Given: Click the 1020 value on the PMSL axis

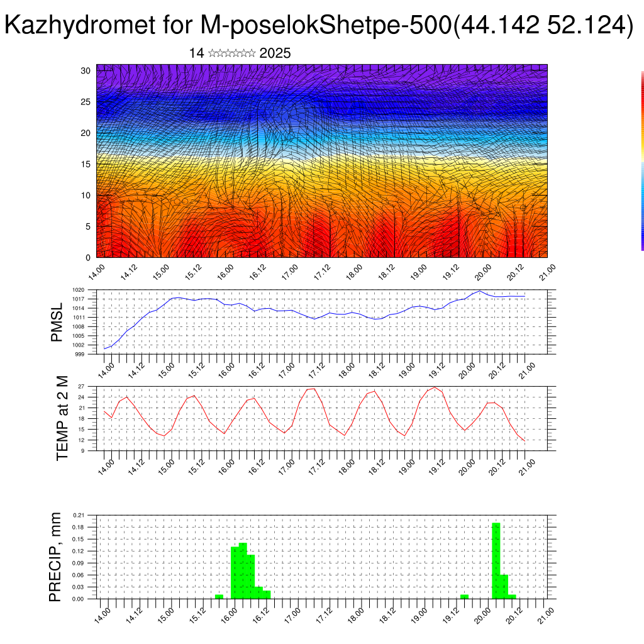Looking at the screenshot, I should pos(79,290).
